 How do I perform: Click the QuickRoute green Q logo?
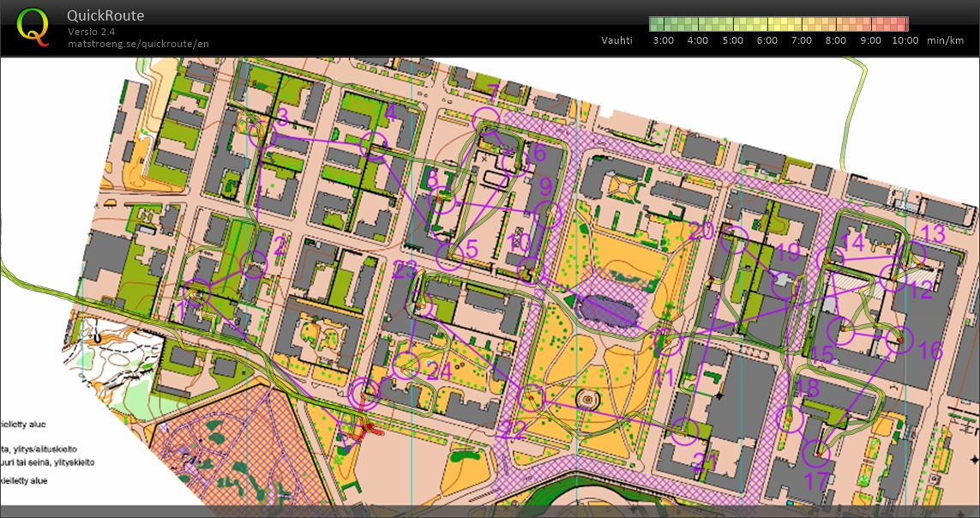click(33, 26)
